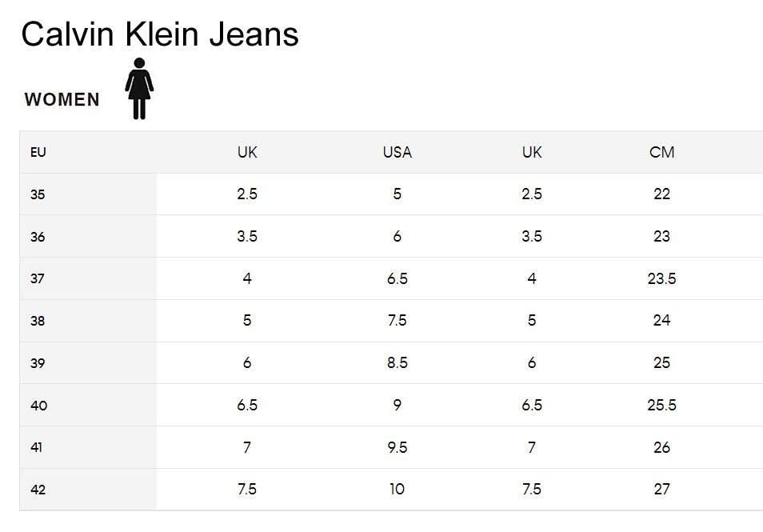Select EU size 36 row label

tap(38, 237)
